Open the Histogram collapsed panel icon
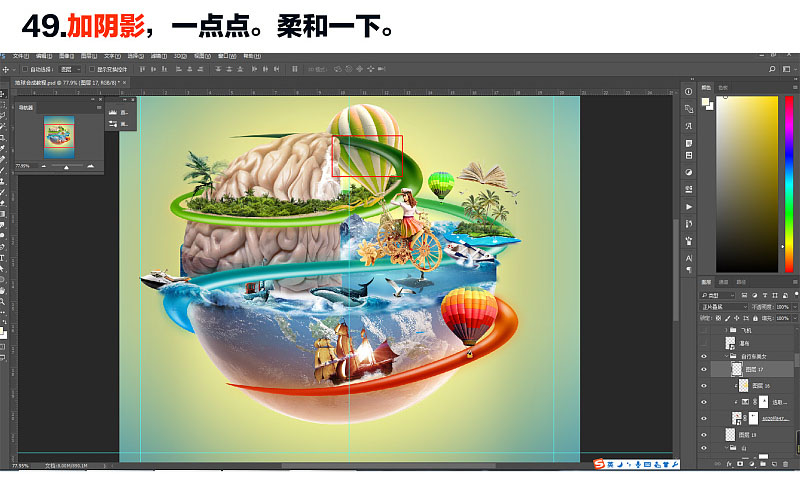The width and height of the screenshot is (800, 477). pos(113,112)
